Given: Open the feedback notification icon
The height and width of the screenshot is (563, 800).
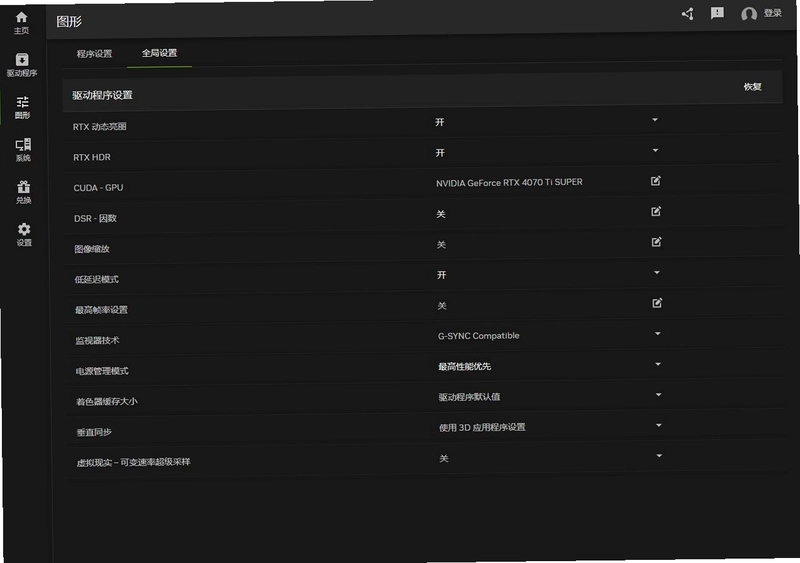Looking at the screenshot, I should tap(717, 13).
